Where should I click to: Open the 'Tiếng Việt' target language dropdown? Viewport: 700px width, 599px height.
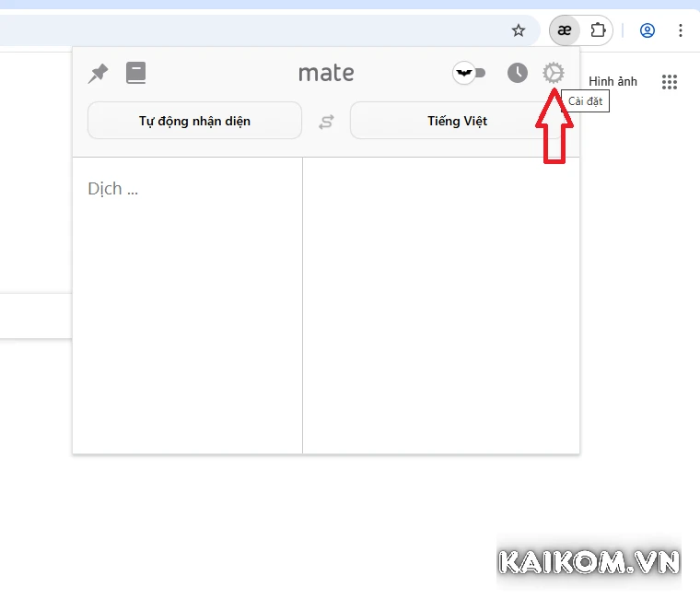coord(457,121)
